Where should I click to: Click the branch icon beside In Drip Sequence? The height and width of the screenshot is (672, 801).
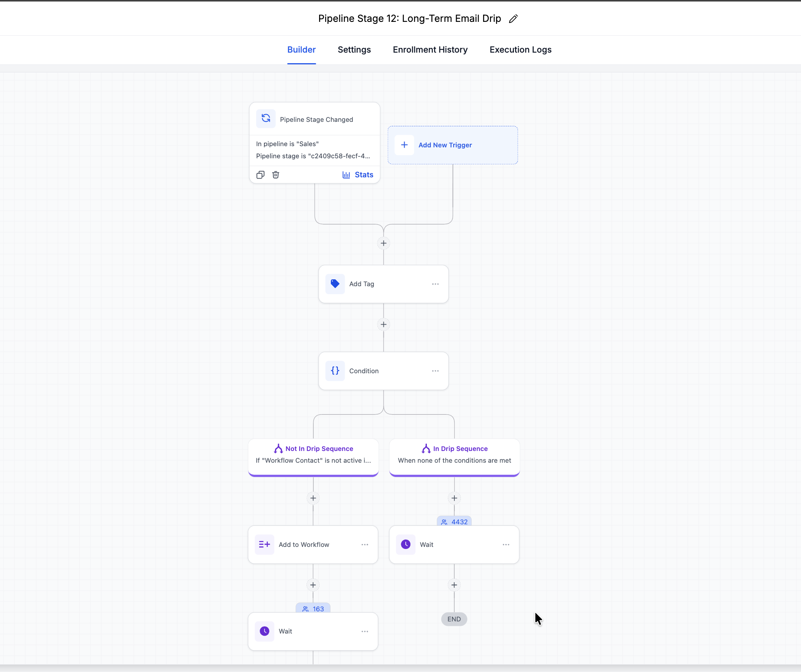pyautogui.click(x=426, y=449)
